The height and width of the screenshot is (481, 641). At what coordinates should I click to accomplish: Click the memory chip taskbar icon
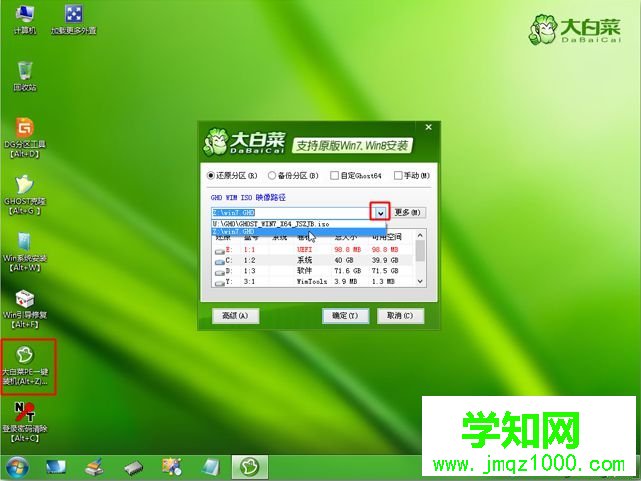point(133,467)
